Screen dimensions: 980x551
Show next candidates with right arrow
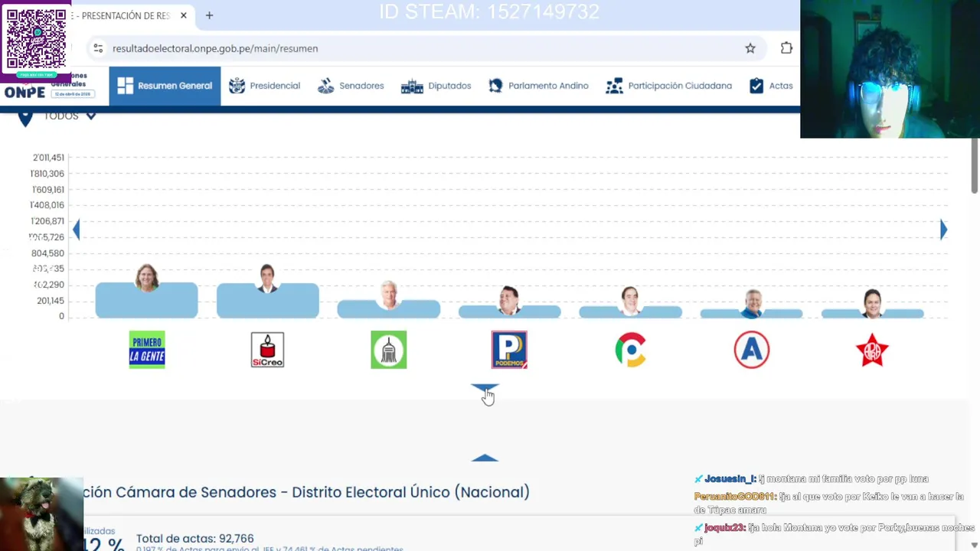pos(943,230)
